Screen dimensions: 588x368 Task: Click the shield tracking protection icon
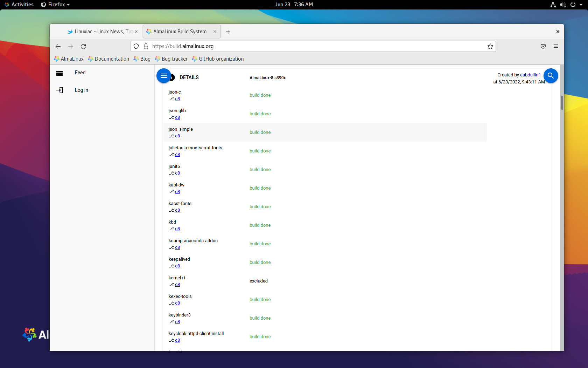point(136,46)
